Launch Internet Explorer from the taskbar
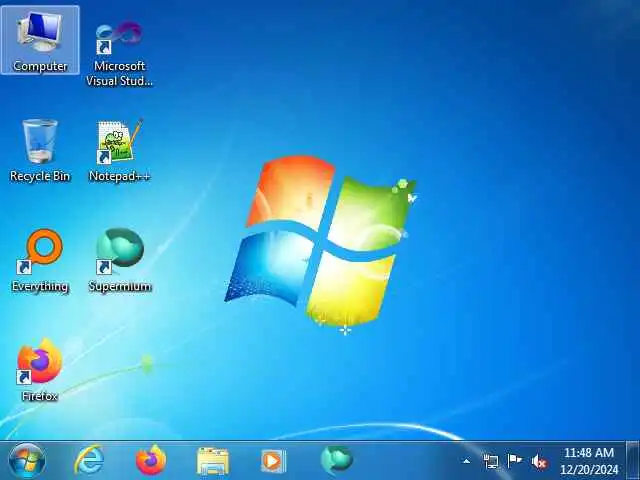Viewport: 640px width, 480px height. pyautogui.click(x=89, y=461)
